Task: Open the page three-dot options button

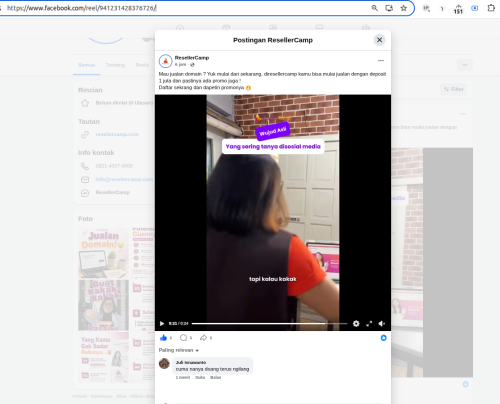Action: (x=465, y=65)
